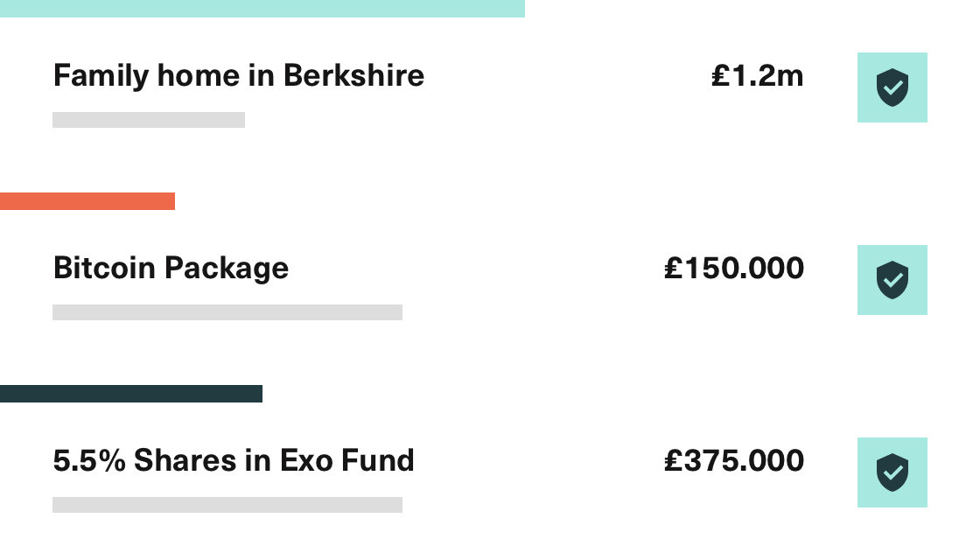This screenshot has width=980, height=560.
Task: Click the word Package in second title
Action: point(227,269)
